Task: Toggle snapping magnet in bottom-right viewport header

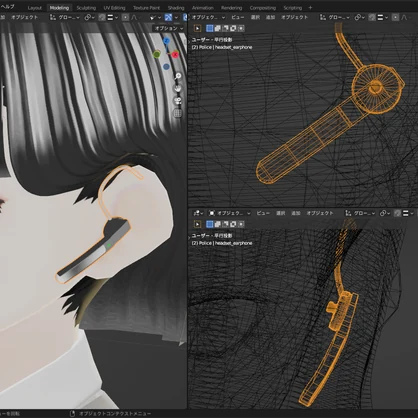Action: click(397, 213)
